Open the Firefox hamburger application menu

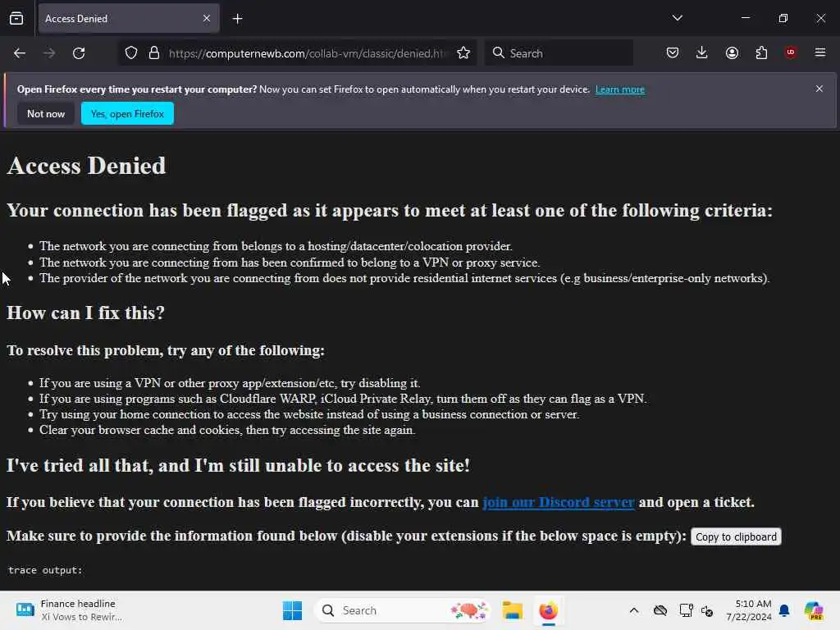click(x=819, y=52)
